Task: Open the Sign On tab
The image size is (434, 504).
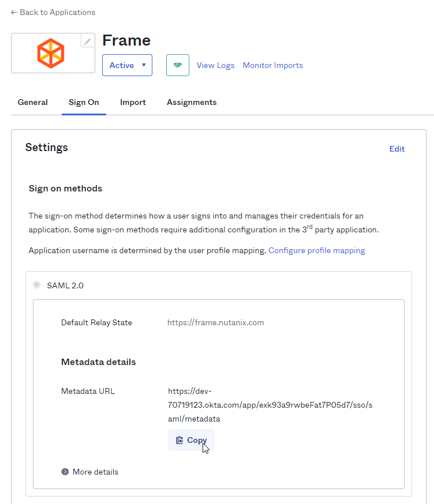Action: 84,102
